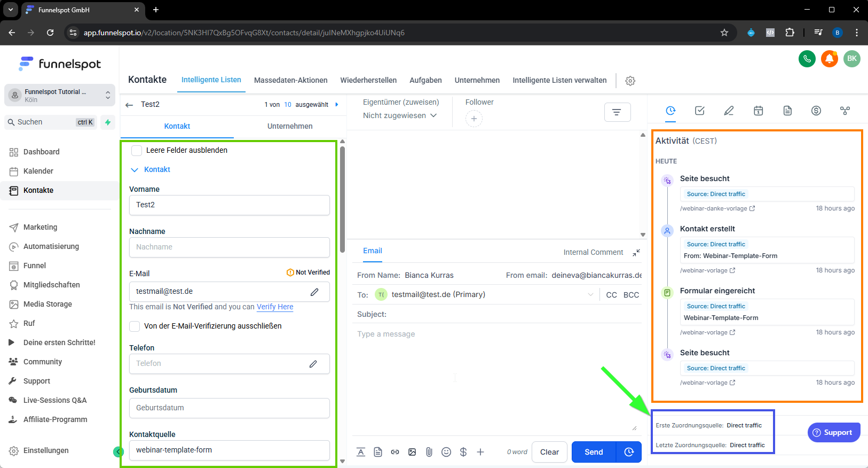Select the Activity clock tab icon

[670, 111]
